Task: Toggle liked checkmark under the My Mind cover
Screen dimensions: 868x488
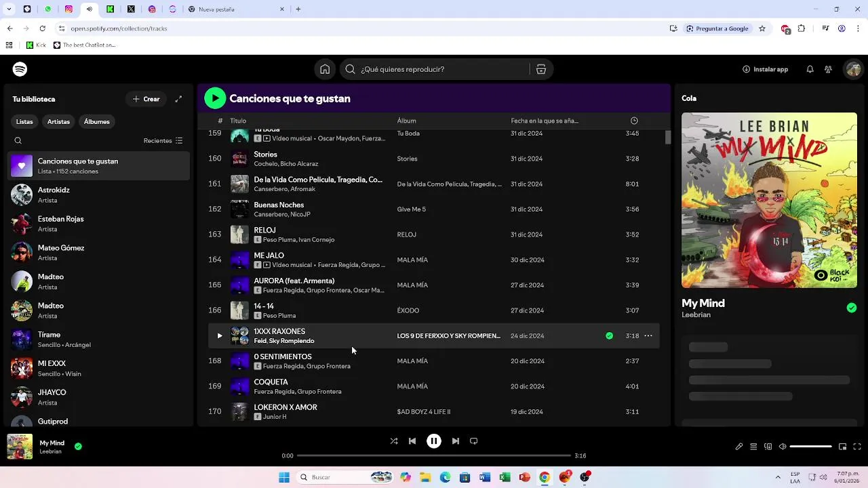Action: click(x=852, y=308)
